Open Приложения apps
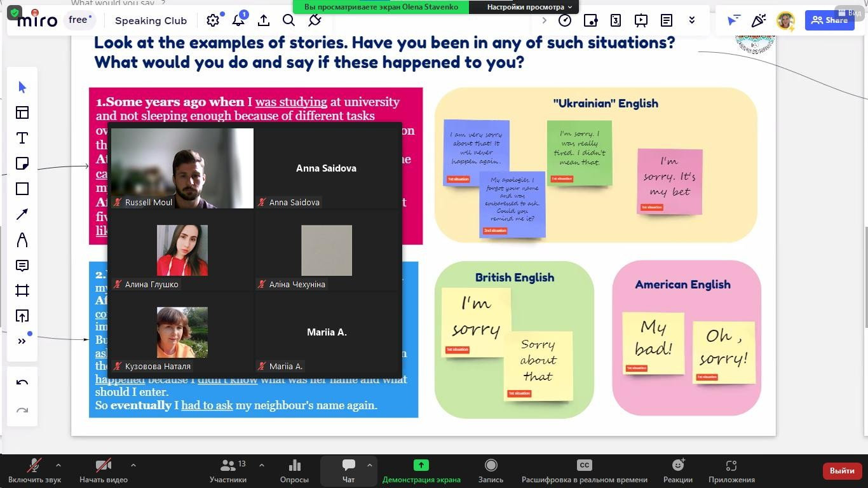This screenshot has width=868, height=488. coord(731,471)
